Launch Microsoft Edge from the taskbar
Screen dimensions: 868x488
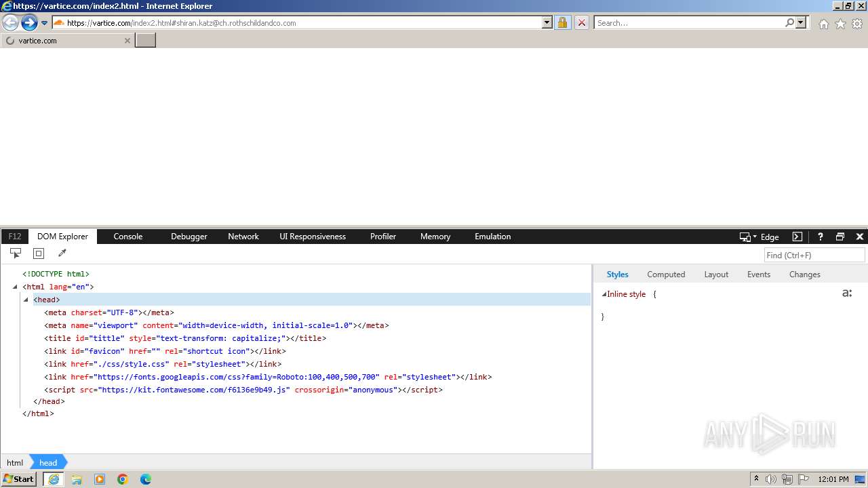pos(146,479)
